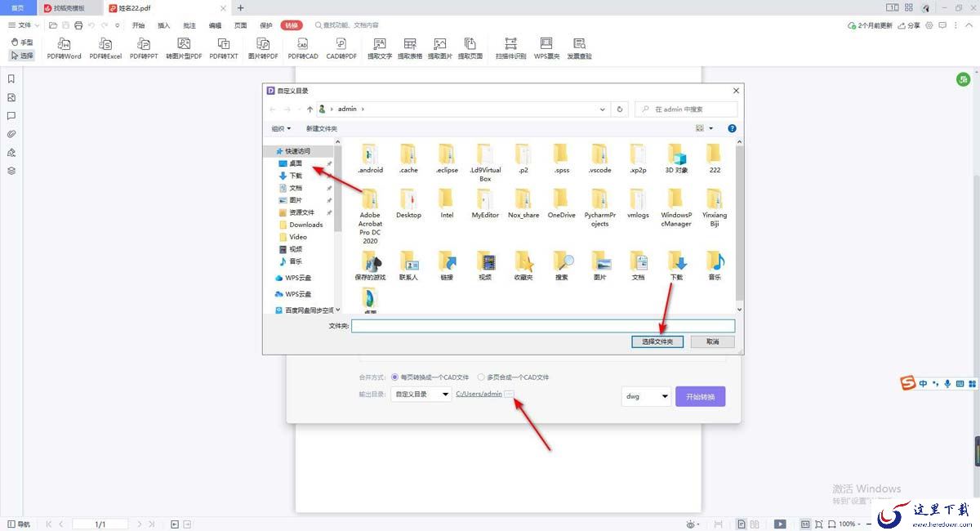Switch to the 批注 ribbon tab
The width and height of the screenshot is (980, 531).
(189, 25)
